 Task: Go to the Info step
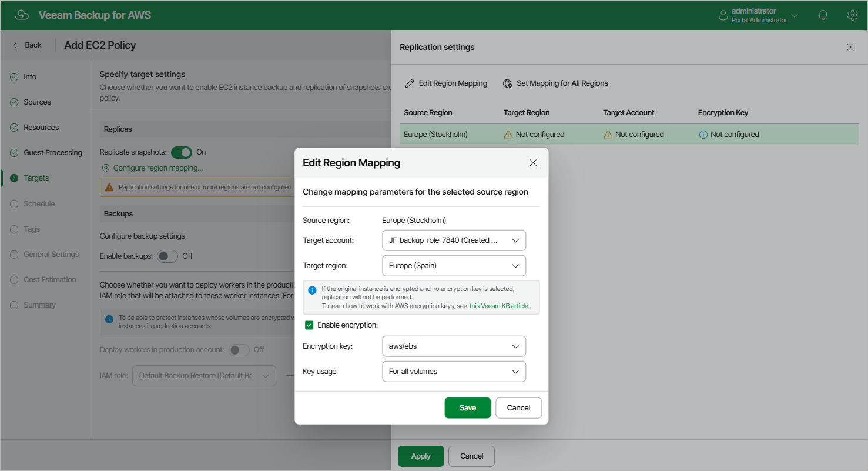(30, 77)
